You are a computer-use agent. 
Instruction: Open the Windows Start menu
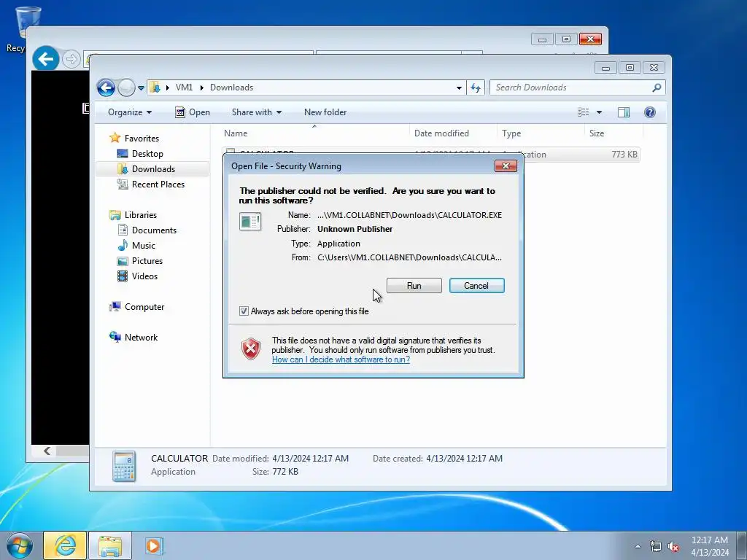point(20,545)
